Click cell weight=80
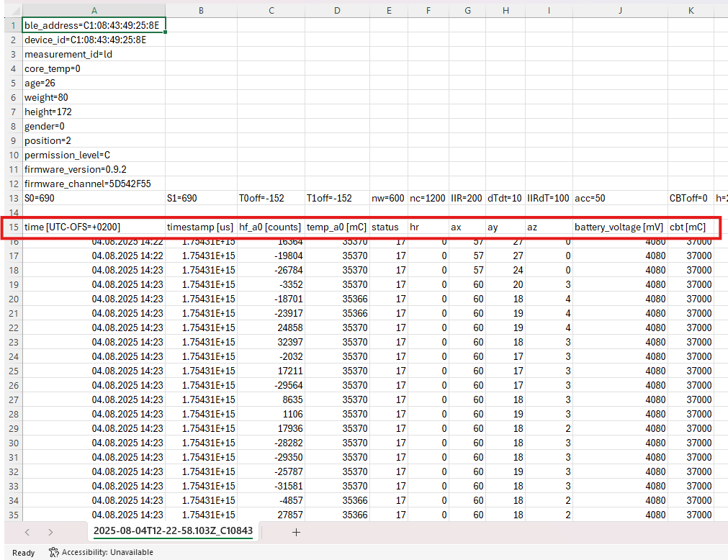 click(x=94, y=97)
